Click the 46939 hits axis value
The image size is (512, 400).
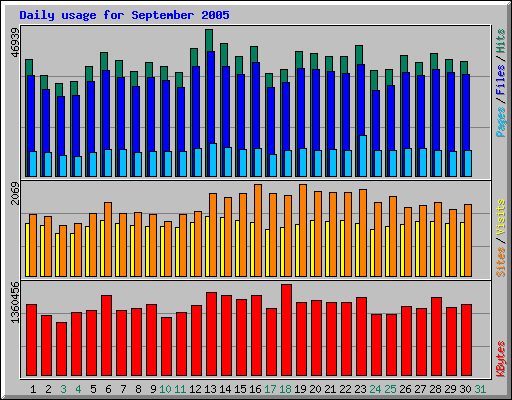15,43
